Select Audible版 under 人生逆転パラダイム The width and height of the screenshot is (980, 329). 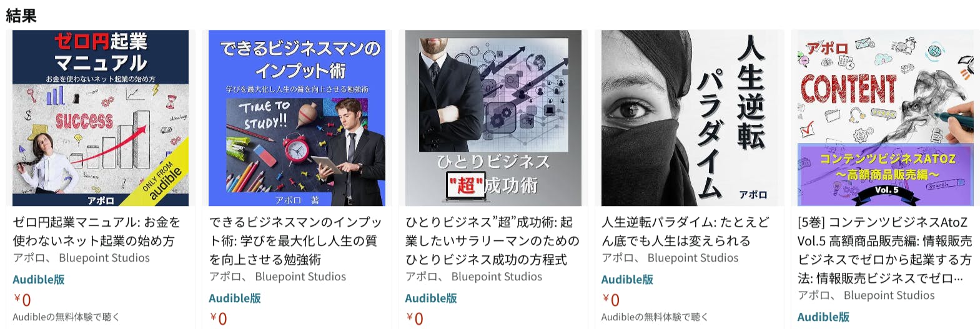(x=627, y=280)
